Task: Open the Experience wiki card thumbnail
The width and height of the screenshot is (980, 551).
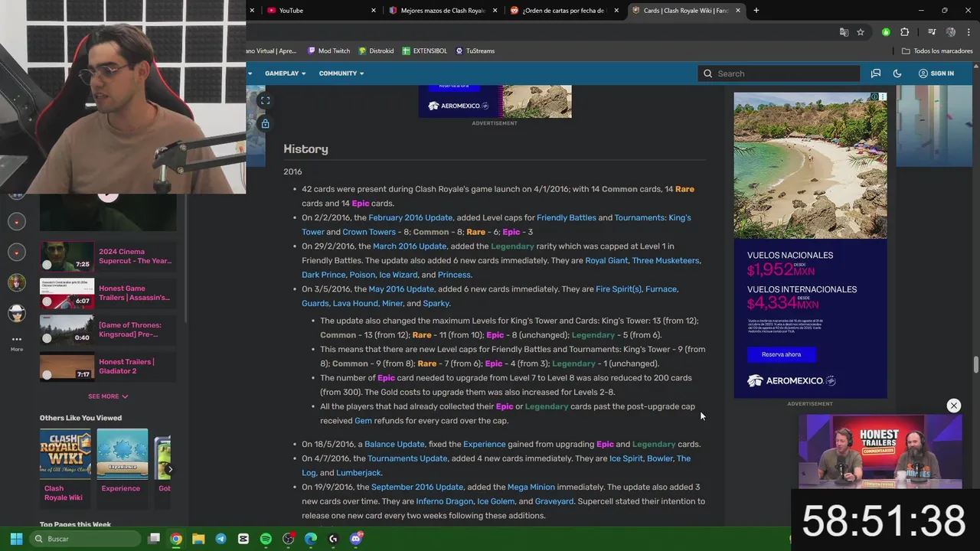Action: point(122,455)
